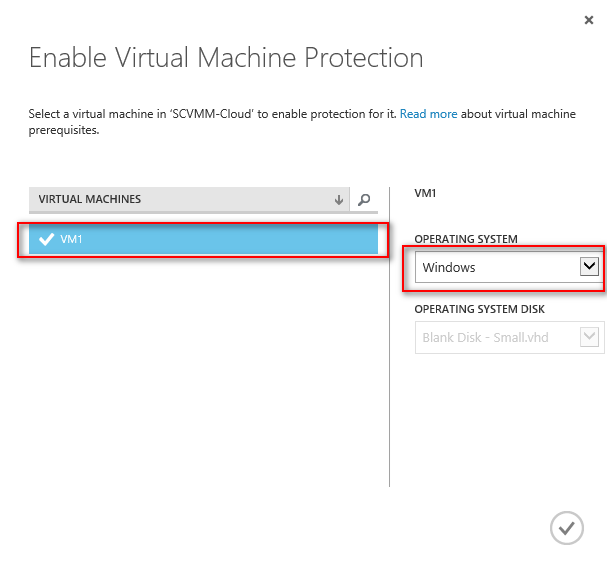Open the Read more link
Viewport: 607px width, 570px height.
[428, 115]
